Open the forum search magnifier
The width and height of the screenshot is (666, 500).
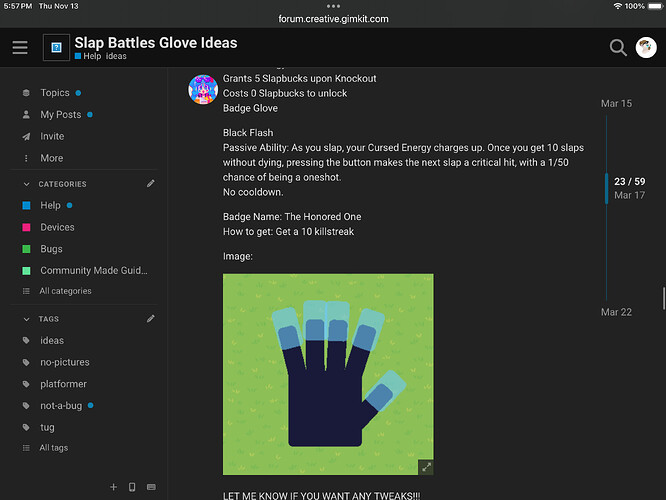coord(618,47)
